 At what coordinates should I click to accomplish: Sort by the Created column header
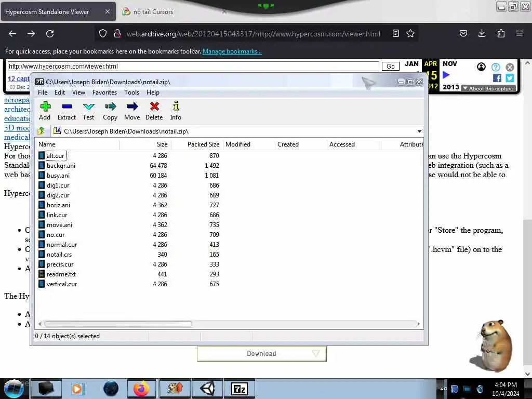[x=301, y=144]
